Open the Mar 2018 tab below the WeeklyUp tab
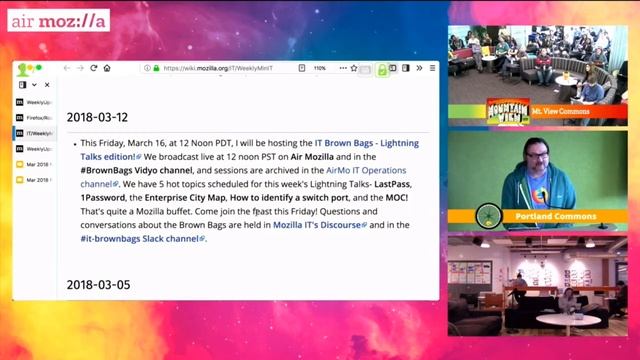The image size is (640, 360). (34, 164)
